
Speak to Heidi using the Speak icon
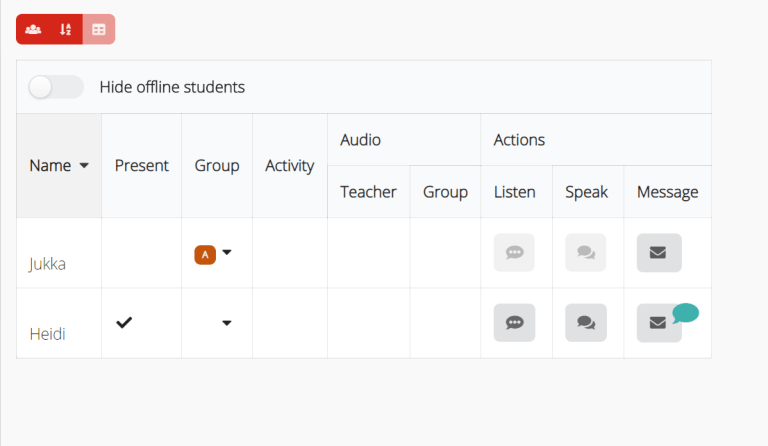[586, 323]
